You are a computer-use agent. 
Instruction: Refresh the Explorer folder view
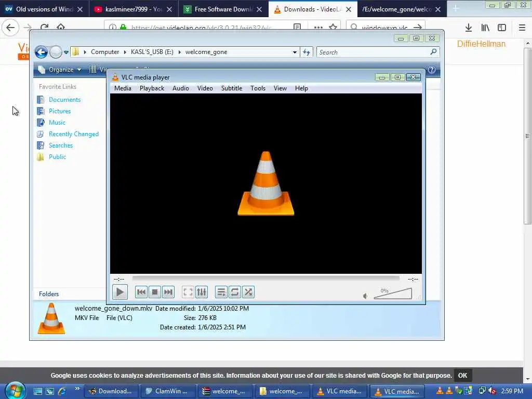[x=307, y=52]
